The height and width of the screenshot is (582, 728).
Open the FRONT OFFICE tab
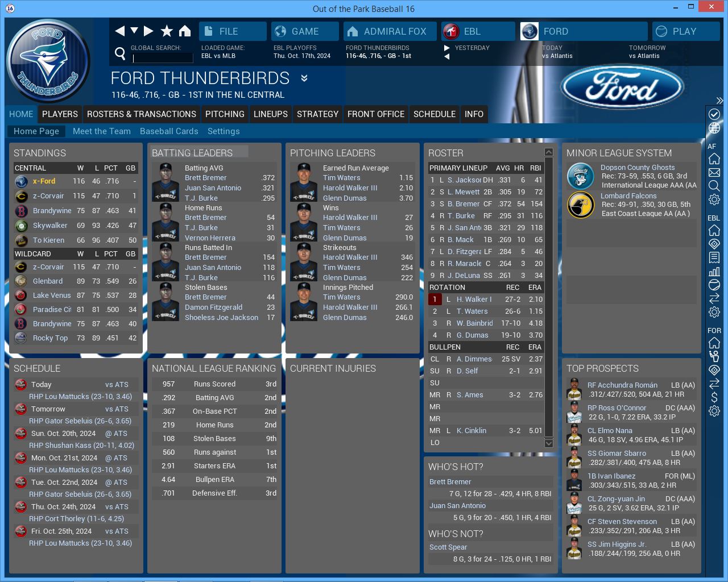[x=376, y=114]
